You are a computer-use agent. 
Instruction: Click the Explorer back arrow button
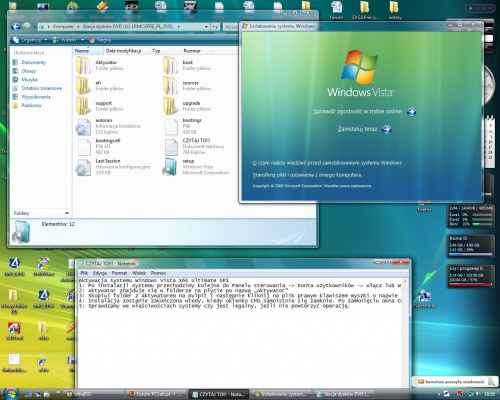coord(15,26)
